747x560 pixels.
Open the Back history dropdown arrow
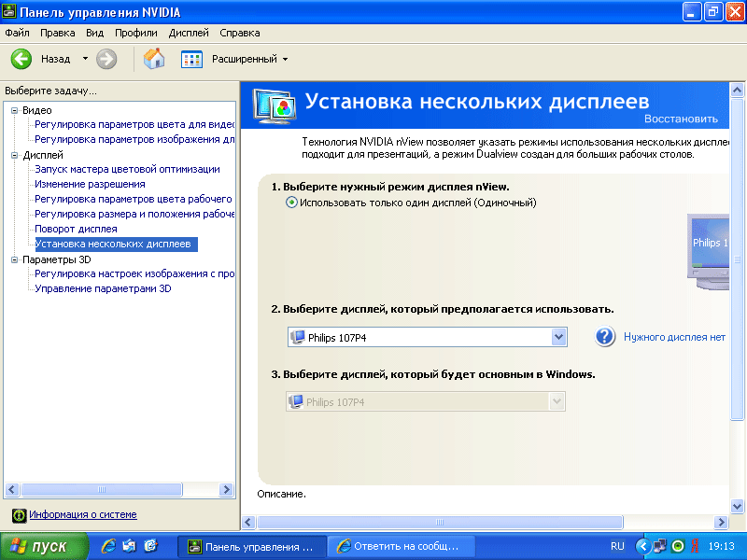tap(85, 59)
